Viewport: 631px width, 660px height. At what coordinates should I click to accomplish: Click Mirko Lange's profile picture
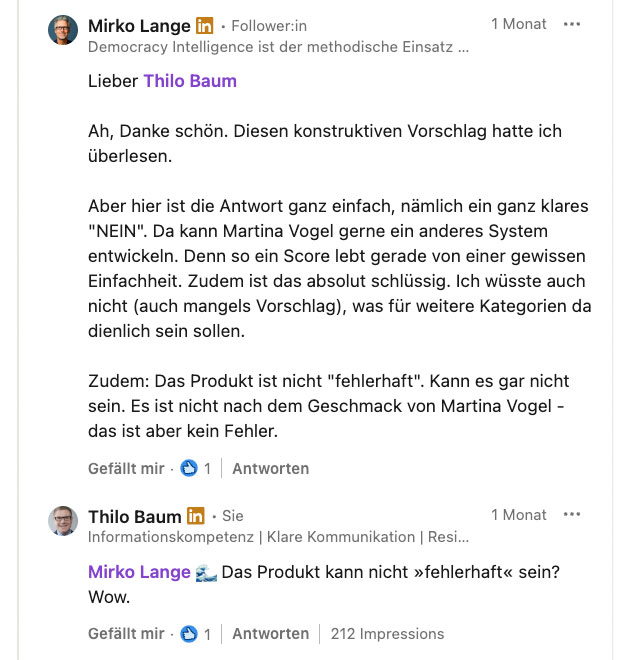pyautogui.click(x=63, y=30)
